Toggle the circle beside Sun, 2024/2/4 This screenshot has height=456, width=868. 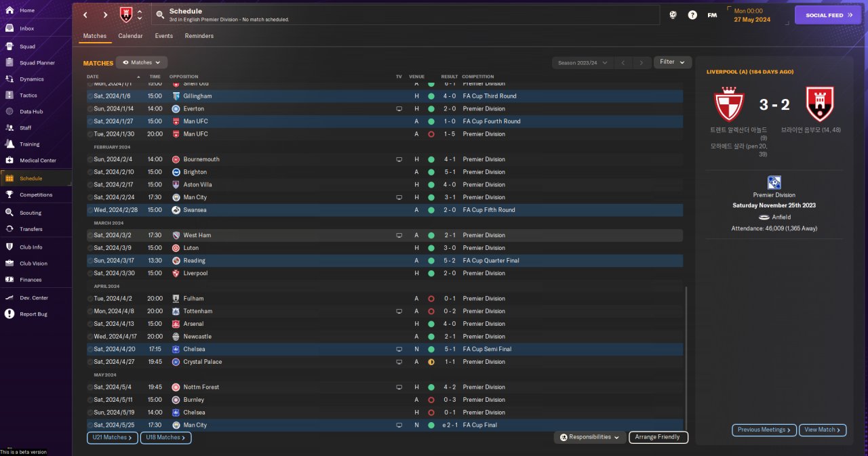click(90, 159)
